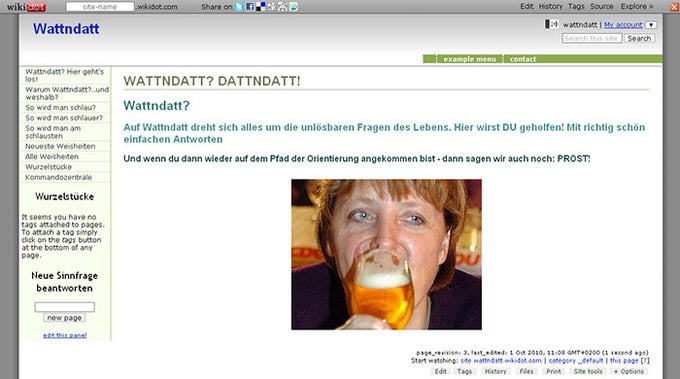Expand the Explore » menu in top bar
Screen dimensions: 680x379
pos(637,7)
